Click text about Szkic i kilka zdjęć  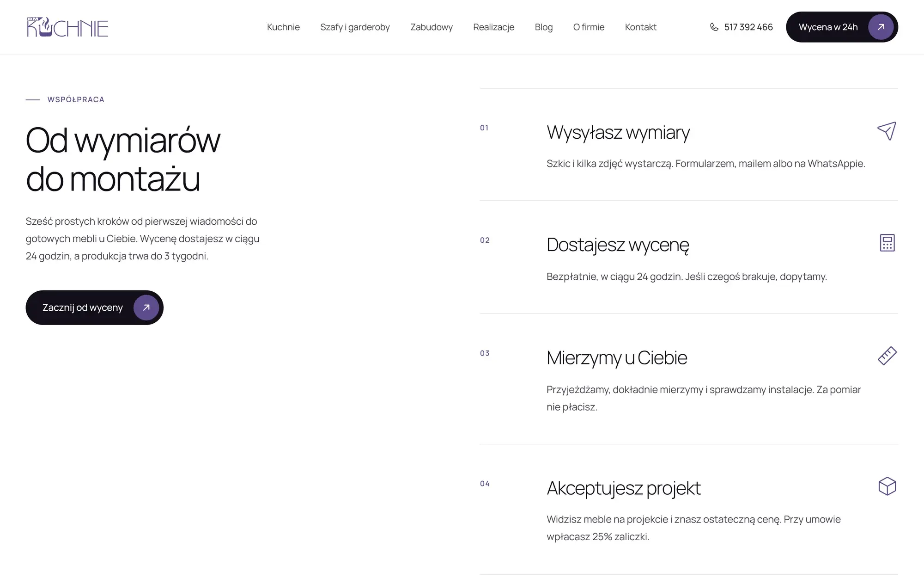pos(705,163)
